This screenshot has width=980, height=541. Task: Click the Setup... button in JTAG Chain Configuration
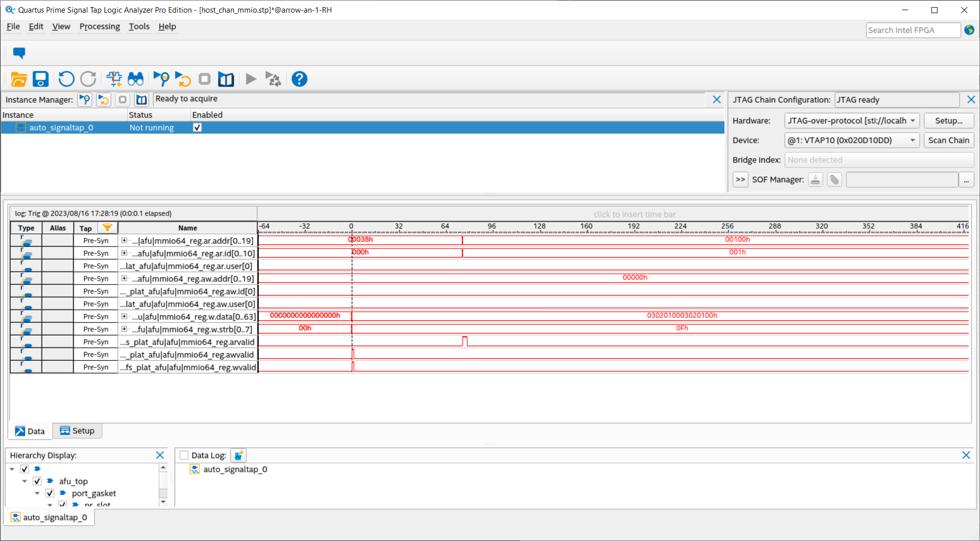949,120
